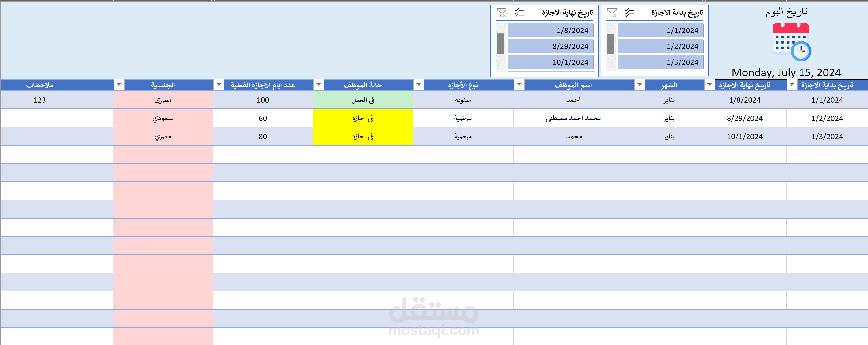Click multi-select icon in vacation end date slicer
Screen dimensions: 868x345
click(519, 13)
